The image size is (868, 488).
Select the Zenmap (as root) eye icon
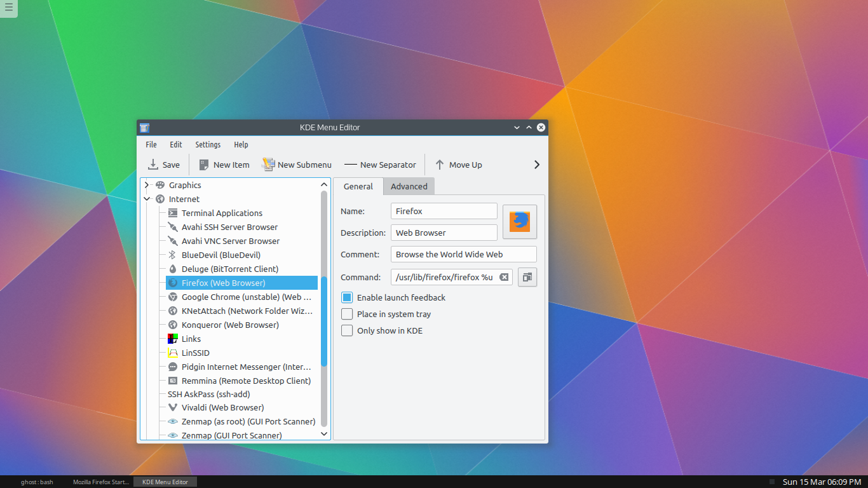tap(172, 421)
